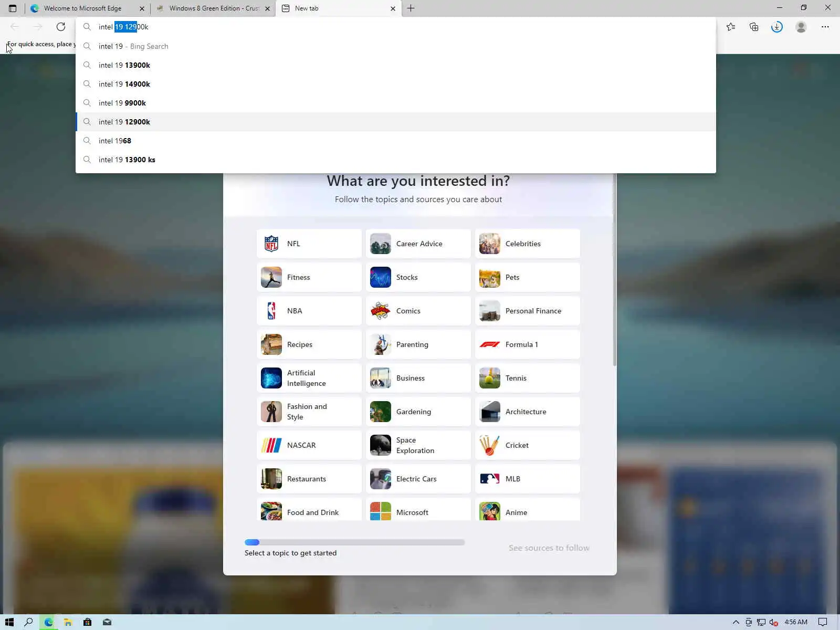Select the 'intel 19 9900k' suggestion
Viewport: 840px width, 630px height.
click(x=396, y=103)
